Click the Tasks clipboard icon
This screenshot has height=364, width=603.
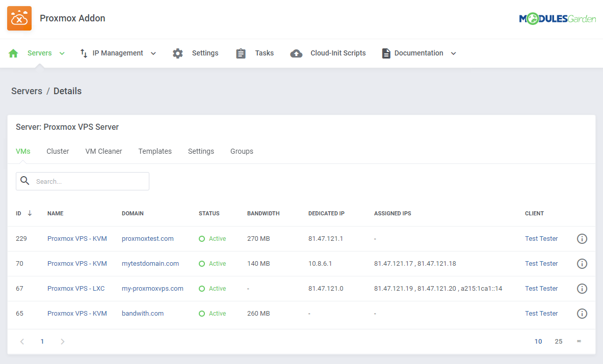tap(241, 53)
